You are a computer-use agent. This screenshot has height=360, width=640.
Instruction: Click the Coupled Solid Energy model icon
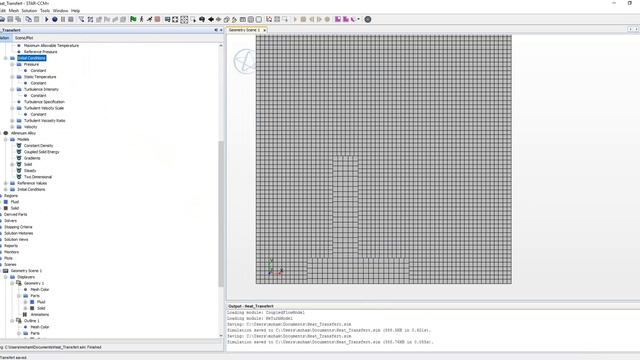(x=19, y=152)
